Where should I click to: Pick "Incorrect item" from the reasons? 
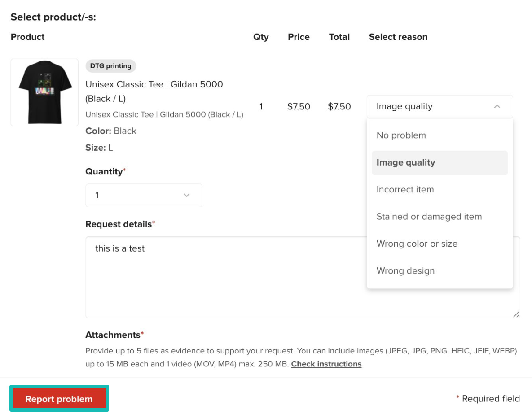tap(405, 190)
